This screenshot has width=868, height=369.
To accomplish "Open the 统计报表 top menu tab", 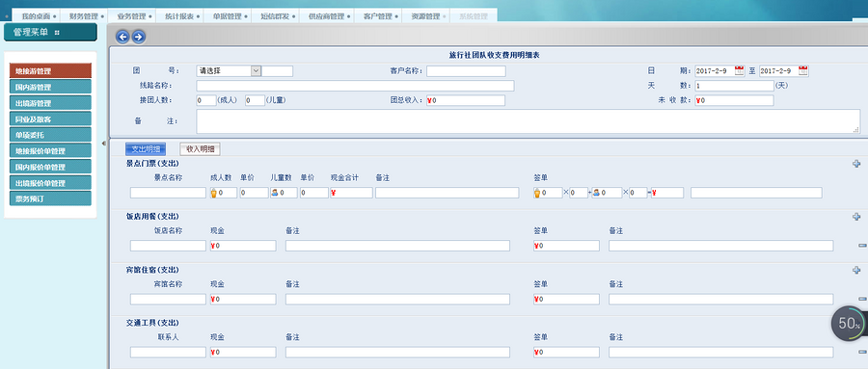I will coord(178,16).
